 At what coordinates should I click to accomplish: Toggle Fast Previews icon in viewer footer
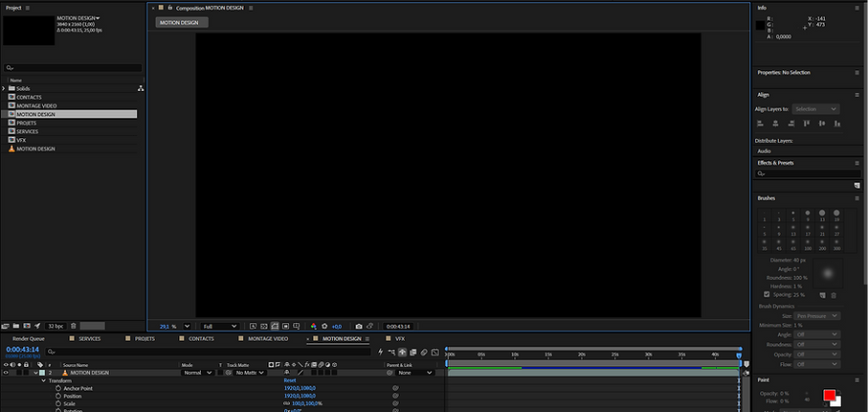coord(253,326)
